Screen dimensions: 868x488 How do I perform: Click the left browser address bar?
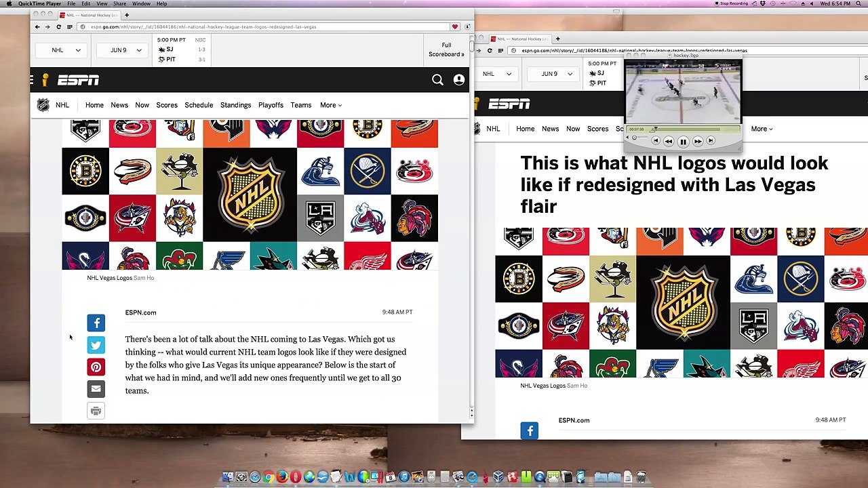coord(264,27)
